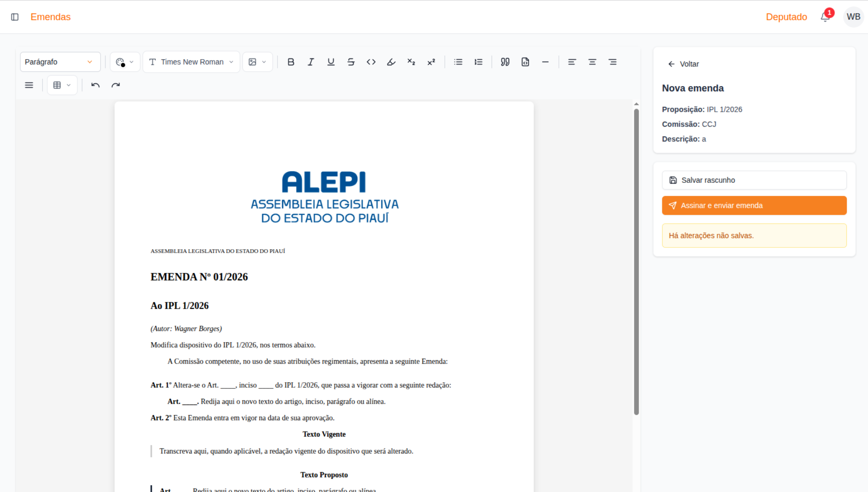
Task: Click the Texto Vigente heading
Action: (324, 434)
